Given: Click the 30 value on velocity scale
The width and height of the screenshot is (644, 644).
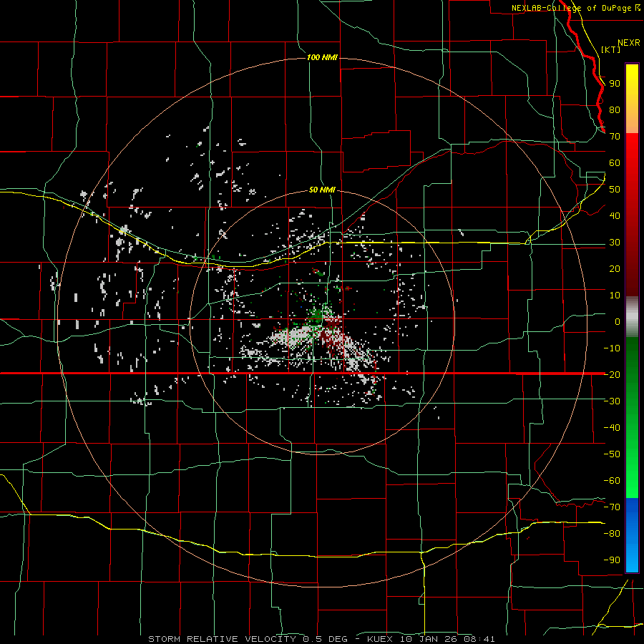Looking at the screenshot, I should click(615, 243).
